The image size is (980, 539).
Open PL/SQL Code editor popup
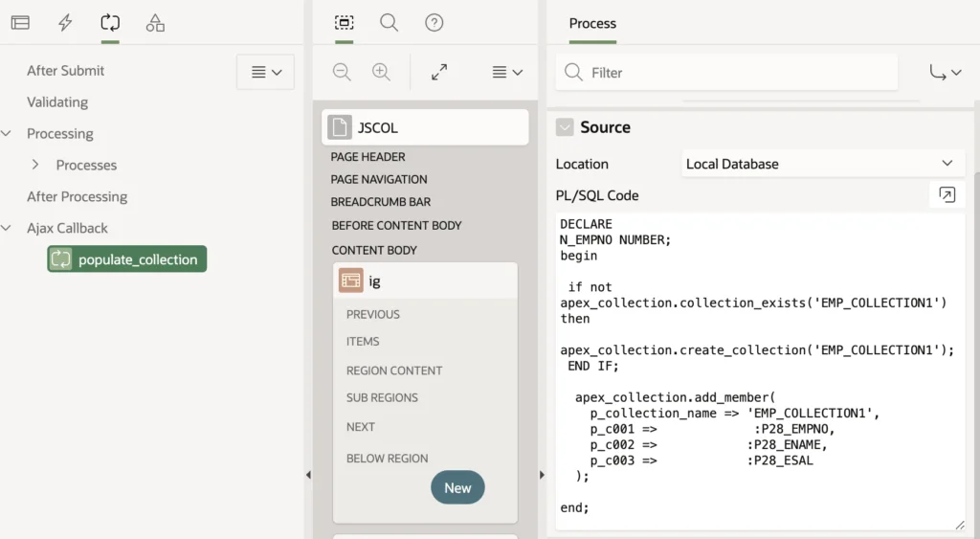coord(947,195)
